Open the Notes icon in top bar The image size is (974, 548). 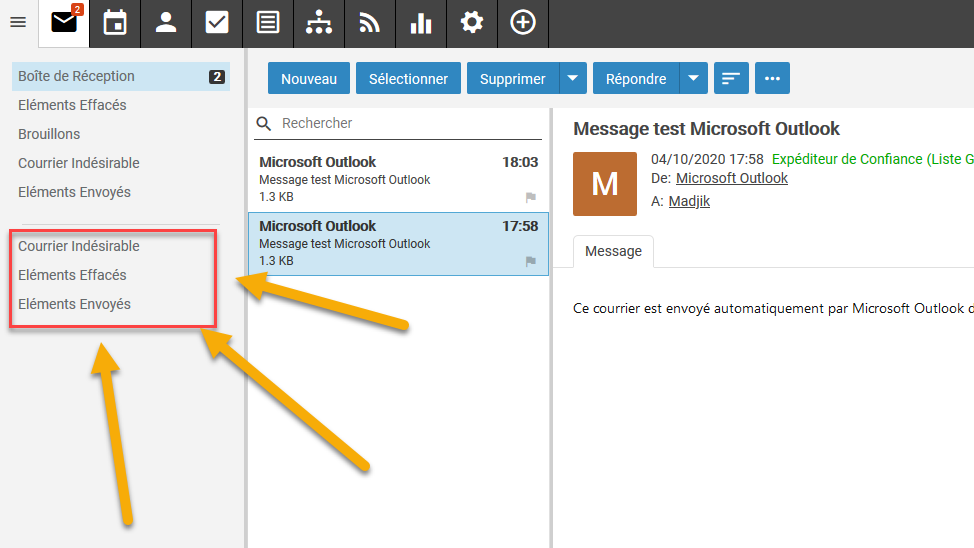268,23
